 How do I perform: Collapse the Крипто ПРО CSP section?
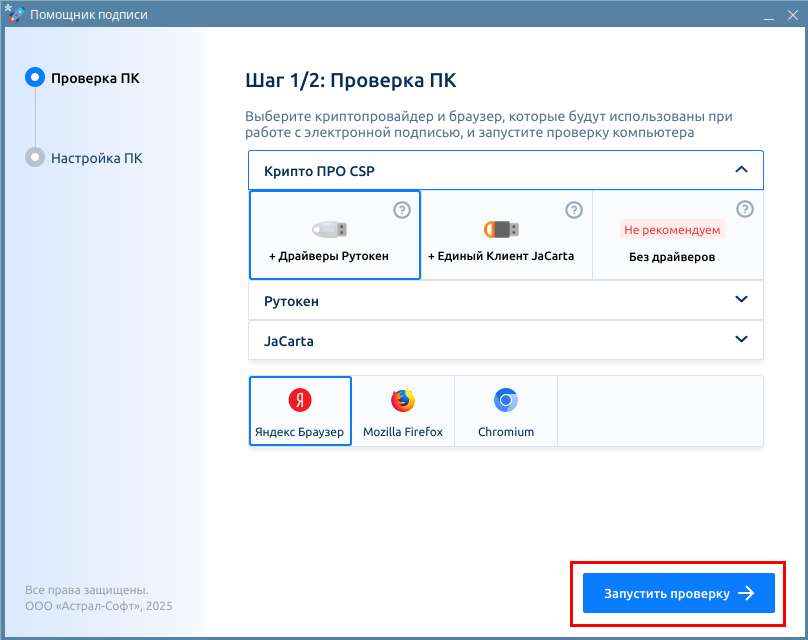741,170
